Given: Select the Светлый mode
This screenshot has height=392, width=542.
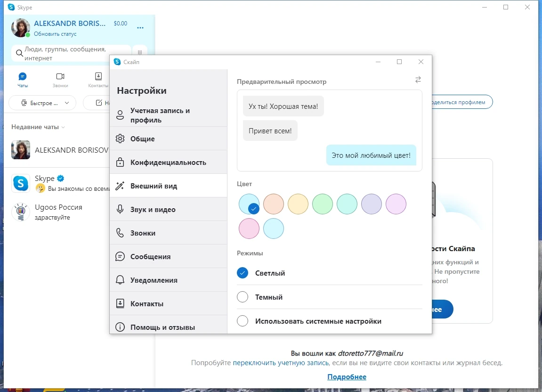Looking at the screenshot, I should pos(243,273).
